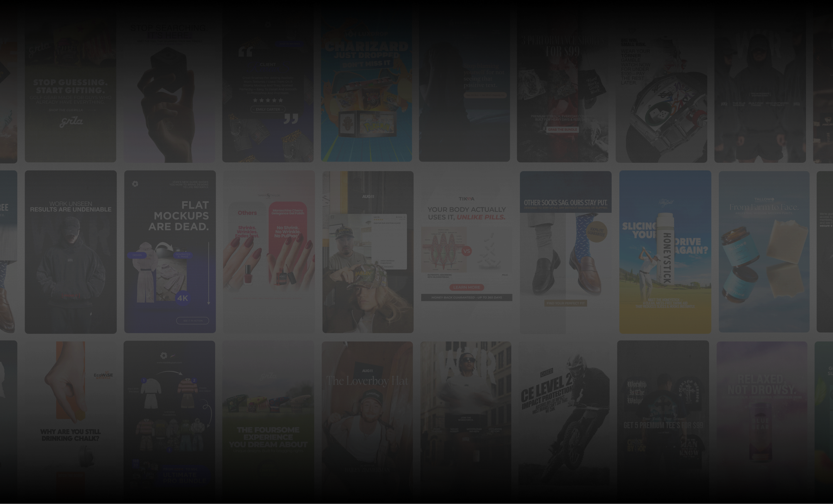
Task: Click the 100% fit guarantee gold badge
Action: click(x=596, y=232)
